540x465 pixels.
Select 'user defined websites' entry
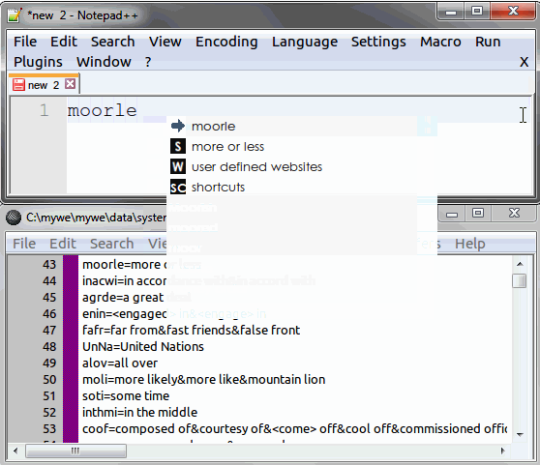(291, 167)
